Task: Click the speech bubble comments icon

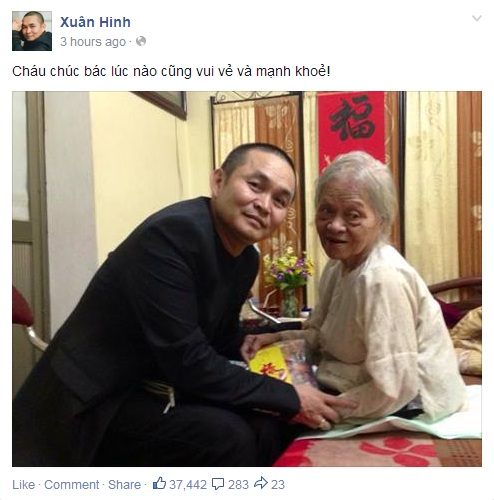Action: click(218, 484)
